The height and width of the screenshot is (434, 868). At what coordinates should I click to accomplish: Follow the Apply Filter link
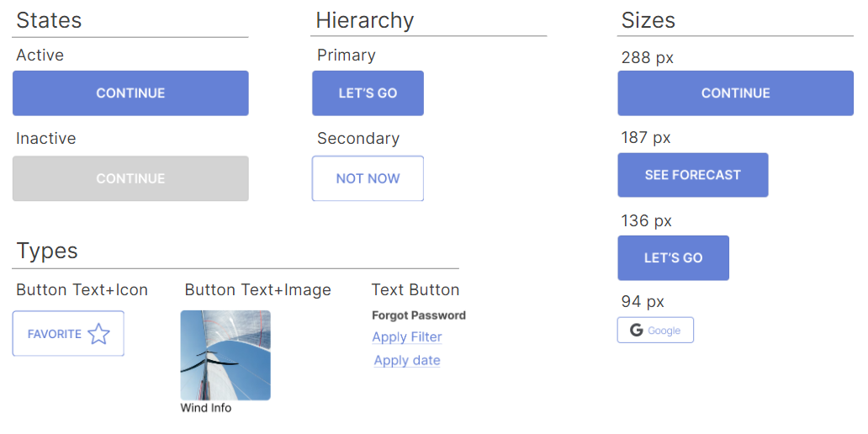tap(407, 337)
